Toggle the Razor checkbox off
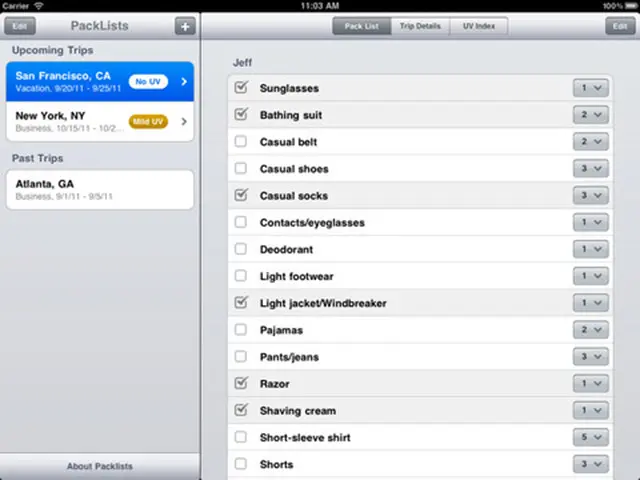 (x=240, y=383)
